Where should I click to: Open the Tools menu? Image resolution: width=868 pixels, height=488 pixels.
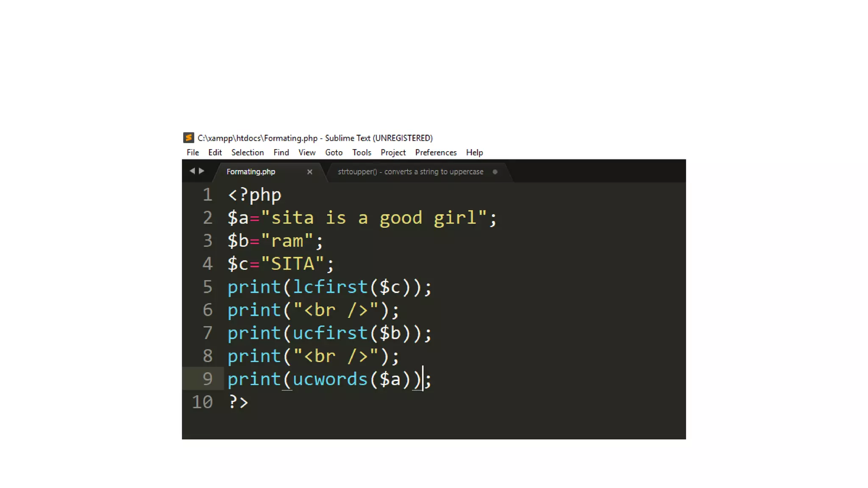(x=362, y=152)
